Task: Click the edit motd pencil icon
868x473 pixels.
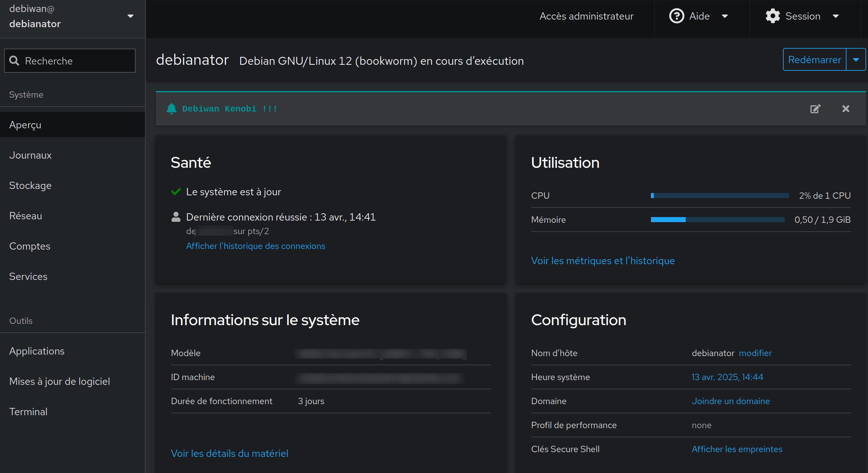Action: 815,109
